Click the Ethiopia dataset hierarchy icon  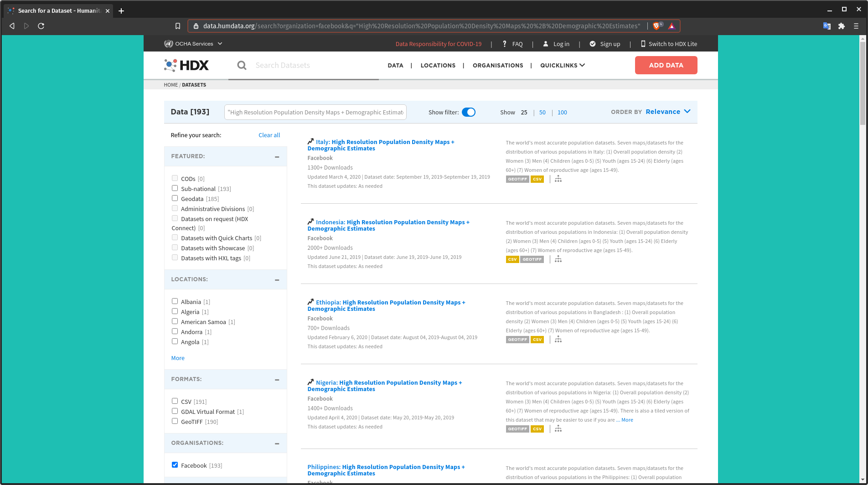558,340
